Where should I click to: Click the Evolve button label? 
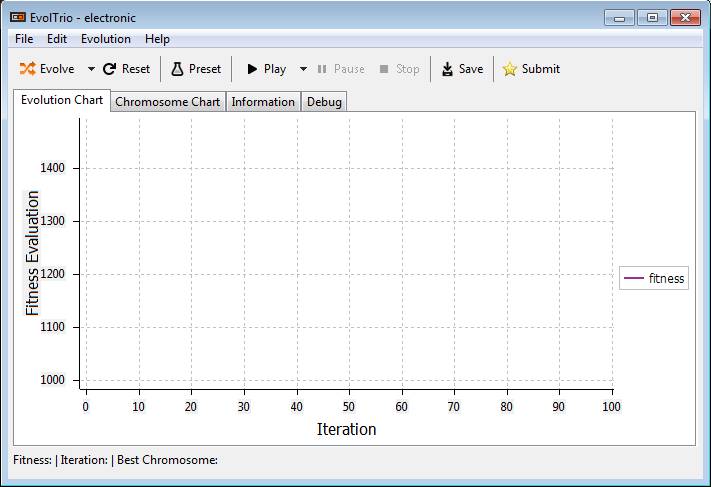tap(57, 69)
